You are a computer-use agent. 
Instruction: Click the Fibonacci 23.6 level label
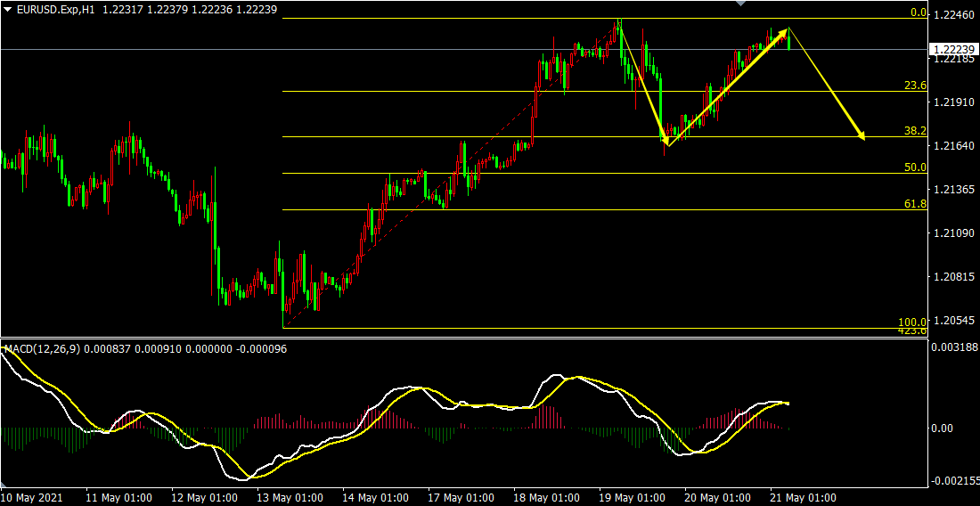point(915,86)
